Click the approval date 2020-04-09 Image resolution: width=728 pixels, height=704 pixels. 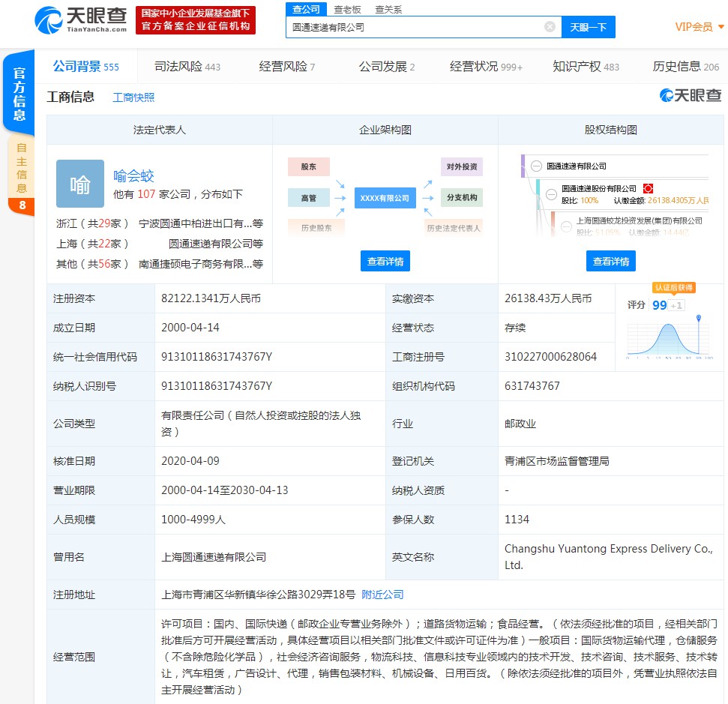[x=190, y=460]
